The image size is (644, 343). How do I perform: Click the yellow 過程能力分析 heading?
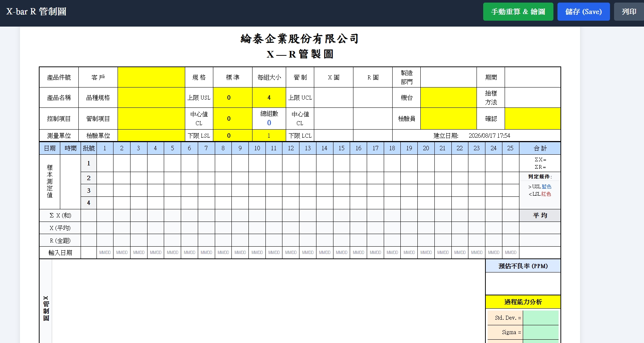pos(523,302)
